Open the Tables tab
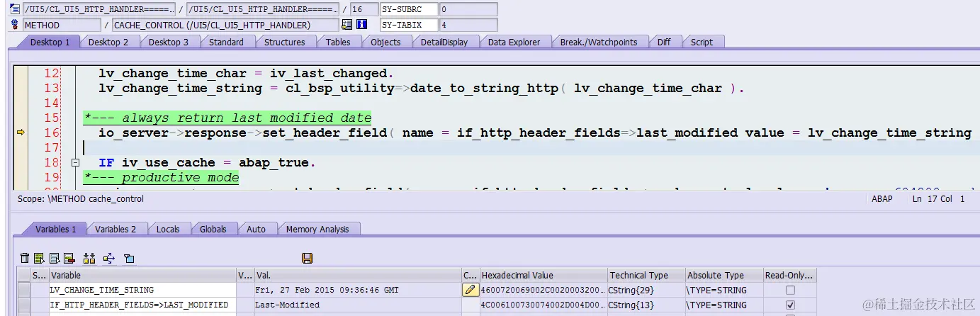The width and height of the screenshot is (980, 316). point(338,42)
